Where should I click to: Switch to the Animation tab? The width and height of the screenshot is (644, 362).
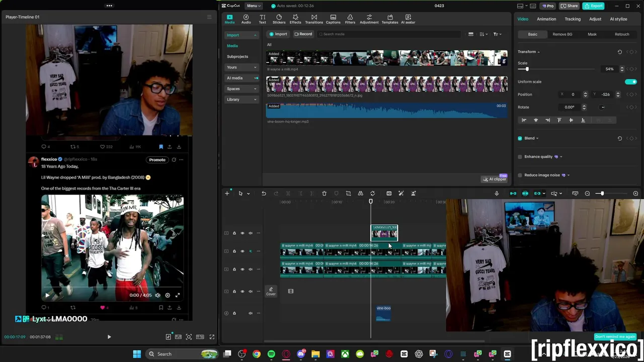coord(546,19)
